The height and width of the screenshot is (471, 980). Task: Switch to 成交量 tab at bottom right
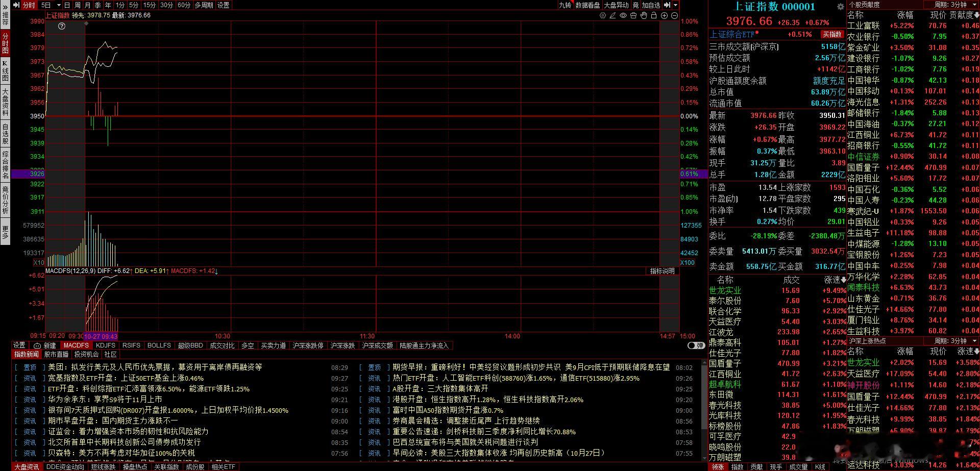[x=798, y=467]
